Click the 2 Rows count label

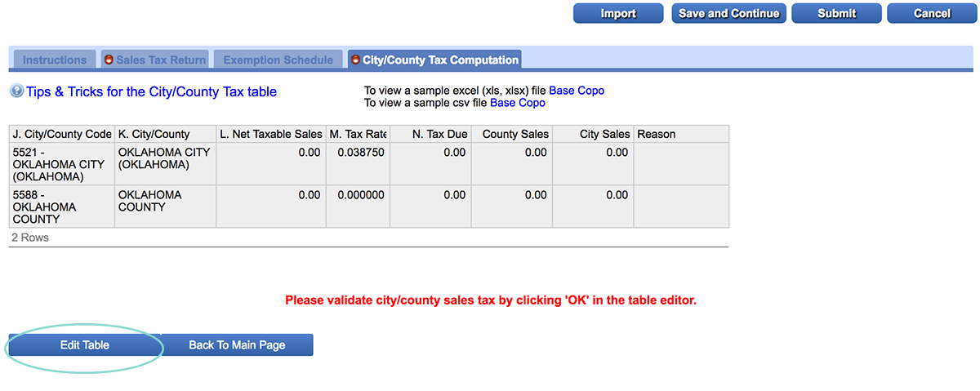[30, 238]
